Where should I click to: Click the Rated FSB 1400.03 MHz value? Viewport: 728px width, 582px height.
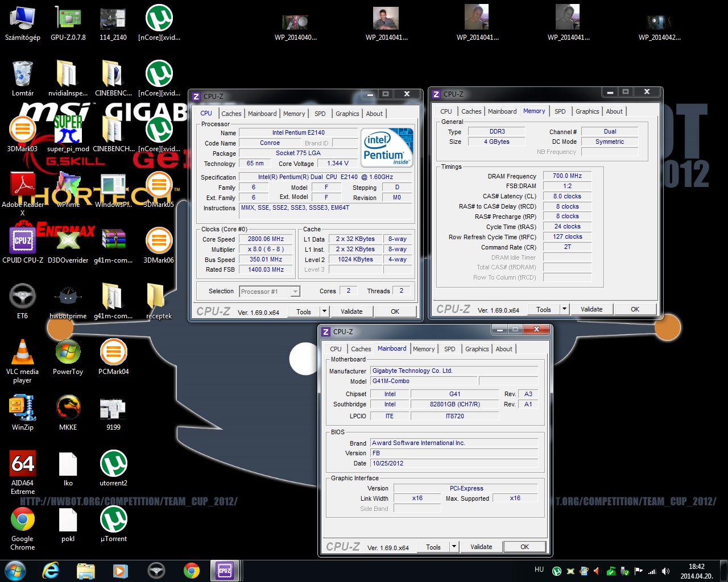pyautogui.click(x=266, y=270)
